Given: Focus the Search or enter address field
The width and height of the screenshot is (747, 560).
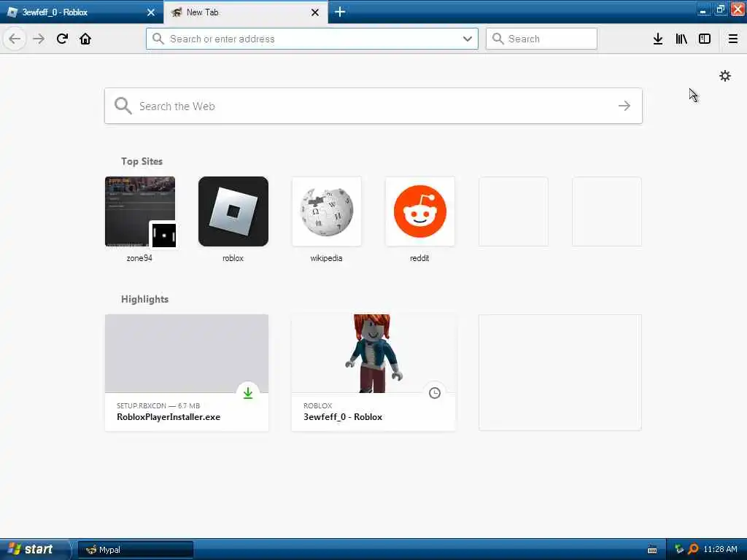Looking at the screenshot, I should click(312, 39).
